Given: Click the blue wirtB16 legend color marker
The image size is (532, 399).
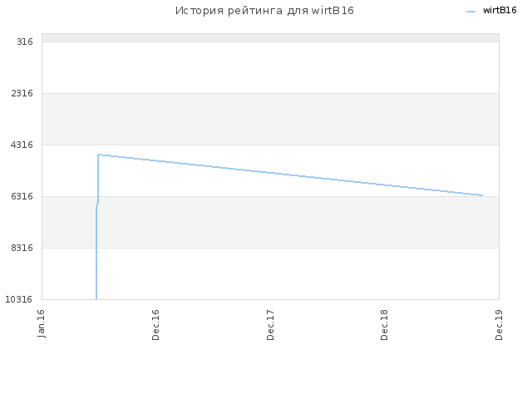Looking at the screenshot, I should point(471,12).
